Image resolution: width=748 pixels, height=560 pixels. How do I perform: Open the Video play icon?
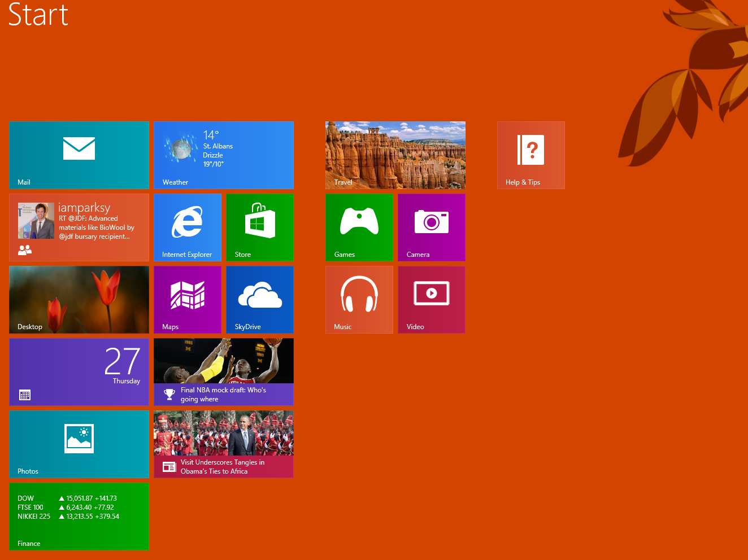click(x=432, y=293)
